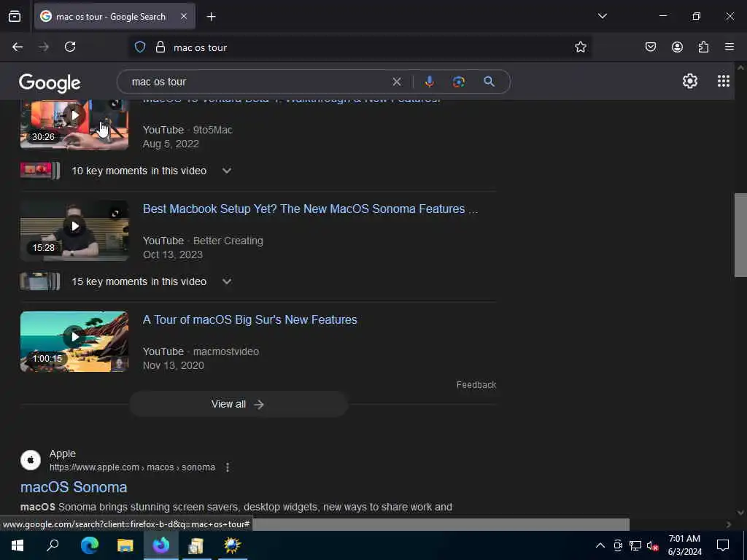
Task: Click the vertical scrollbar thumb
Action: tap(740, 235)
